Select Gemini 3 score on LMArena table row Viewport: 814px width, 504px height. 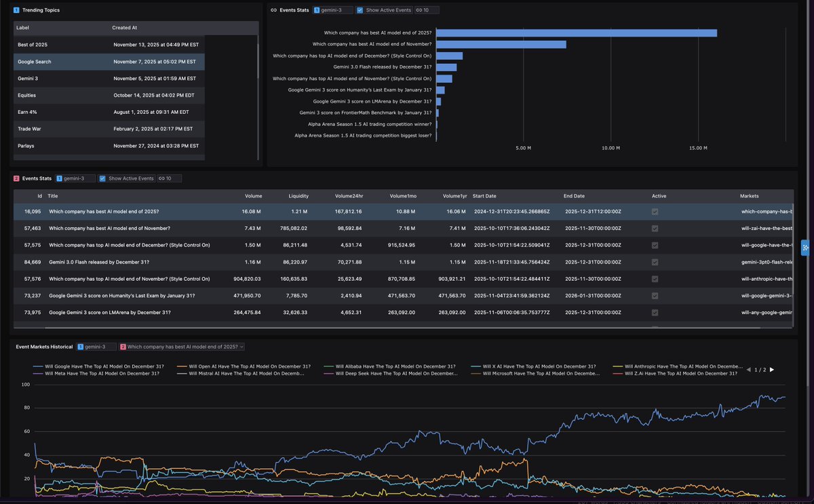point(404,312)
